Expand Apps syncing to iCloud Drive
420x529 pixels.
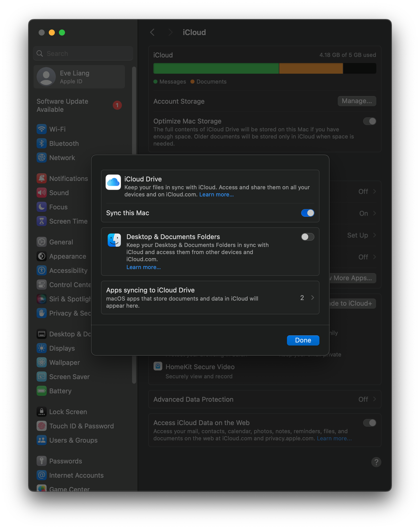(312, 298)
